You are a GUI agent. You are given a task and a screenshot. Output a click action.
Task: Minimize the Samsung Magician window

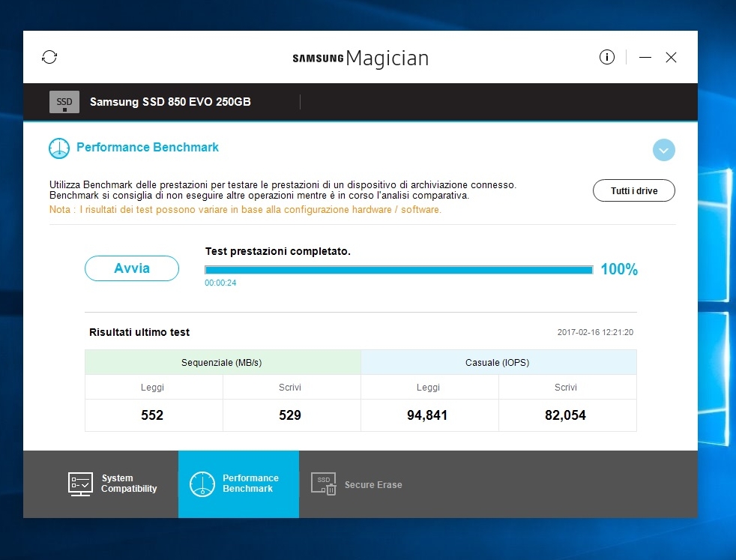pyautogui.click(x=645, y=57)
